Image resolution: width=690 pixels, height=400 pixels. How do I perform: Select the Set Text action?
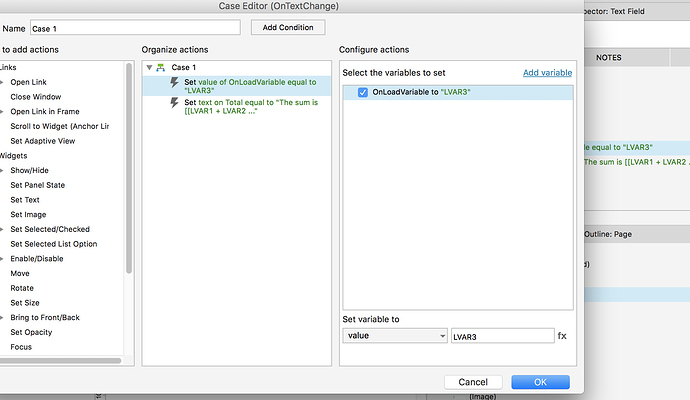(25, 200)
